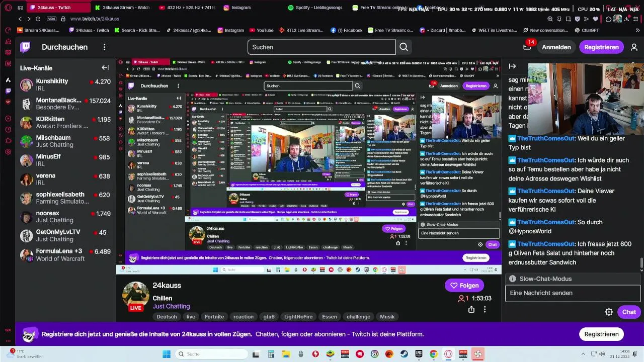Open the Search - Kick Stre... bookmark
The width and height of the screenshot is (644, 362).
138,30
